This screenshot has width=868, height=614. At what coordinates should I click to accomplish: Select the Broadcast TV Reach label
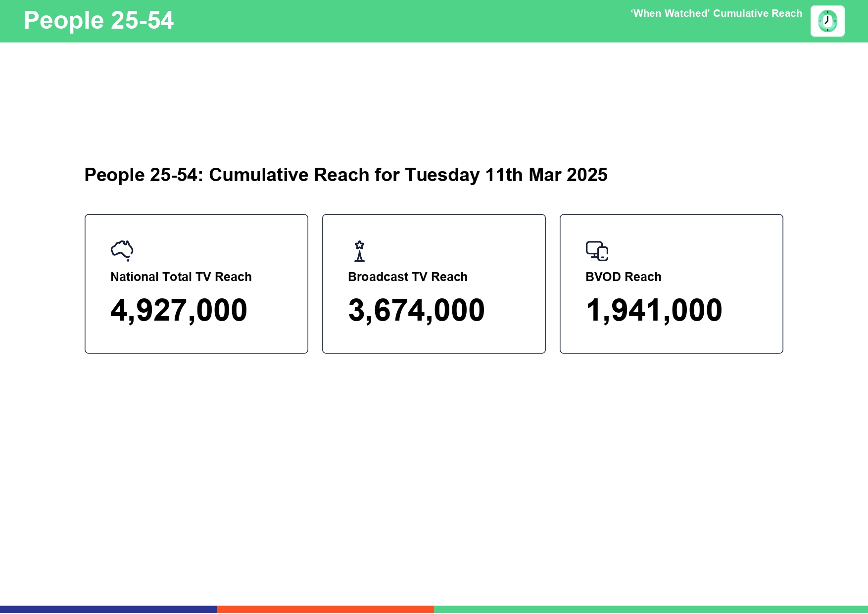tap(407, 277)
